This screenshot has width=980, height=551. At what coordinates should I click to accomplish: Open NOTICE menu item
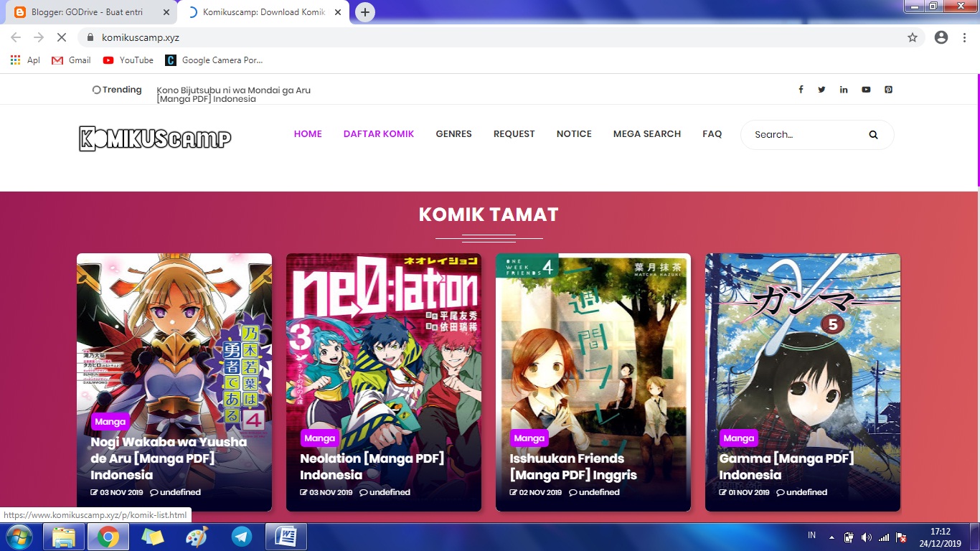(x=574, y=134)
